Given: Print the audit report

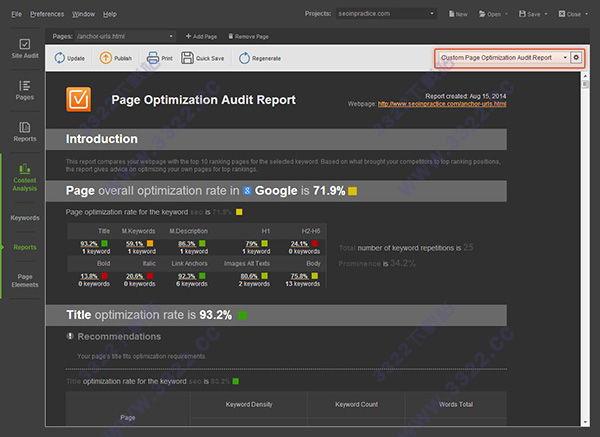Looking at the screenshot, I should point(160,58).
